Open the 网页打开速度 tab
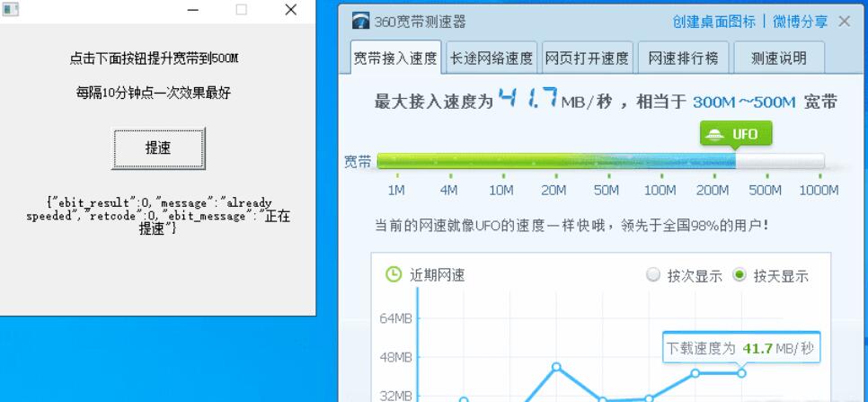Image resolution: width=868 pixels, height=402 pixels. coord(587,58)
